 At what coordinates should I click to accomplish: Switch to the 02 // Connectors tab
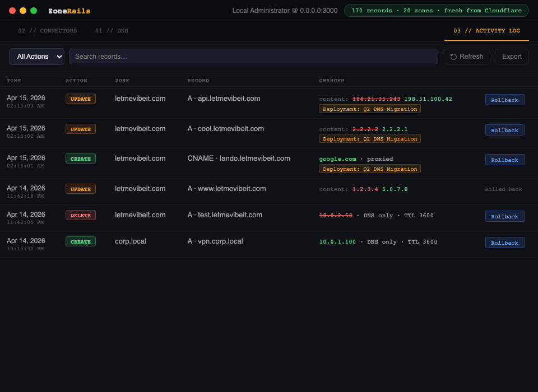(x=48, y=31)
